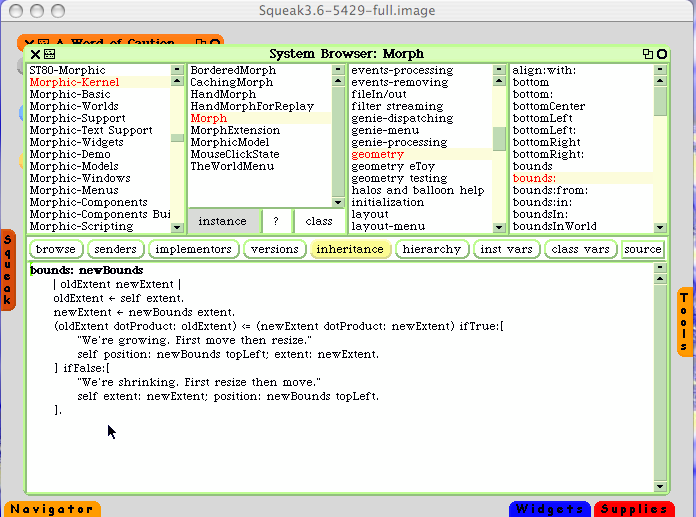Expand the System Browser with the zoom icon
696x517 pixels.
[x=648, y=54]
